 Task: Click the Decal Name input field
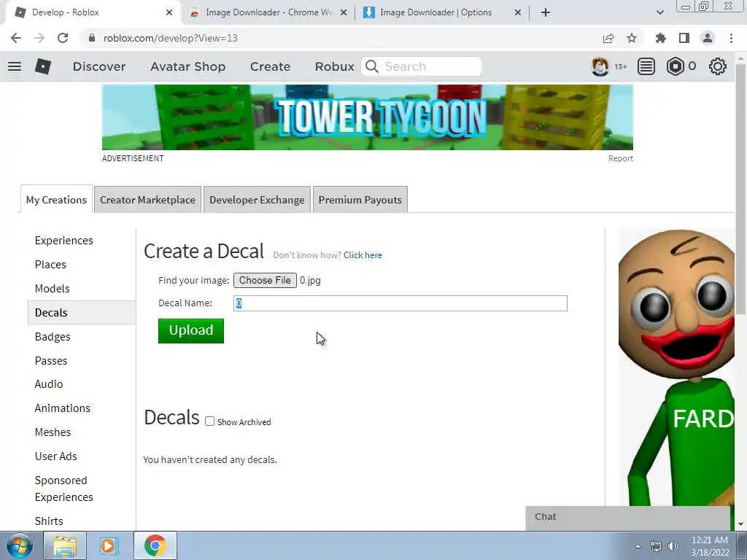point(400,303)
